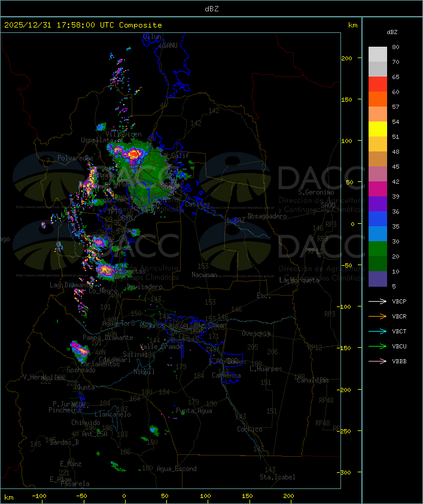Click the 'Desaguadero' map label
This screenshot has width=423, height=504.
click(x=267, y=216)
